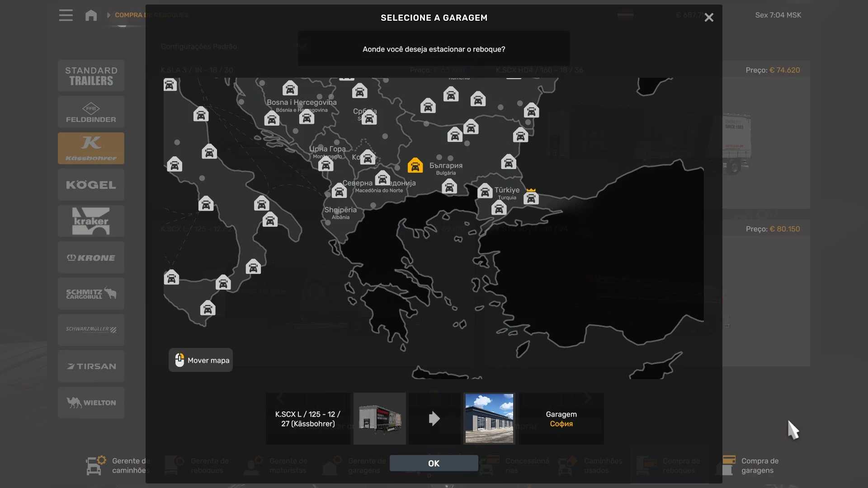Click the garage icon with crown near Türkiye
Image resolution: width=868 pixels, height=488 pixels.
(531, 197)
